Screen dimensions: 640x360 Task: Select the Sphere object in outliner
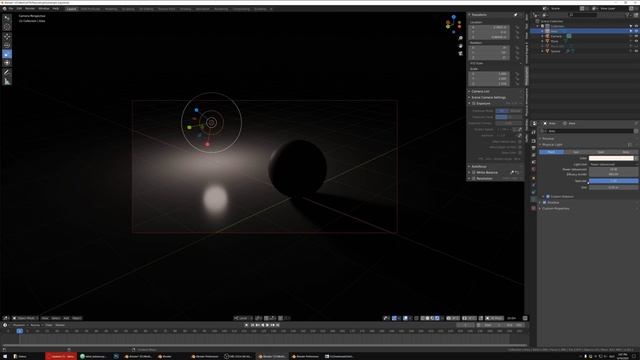(556, 51)
